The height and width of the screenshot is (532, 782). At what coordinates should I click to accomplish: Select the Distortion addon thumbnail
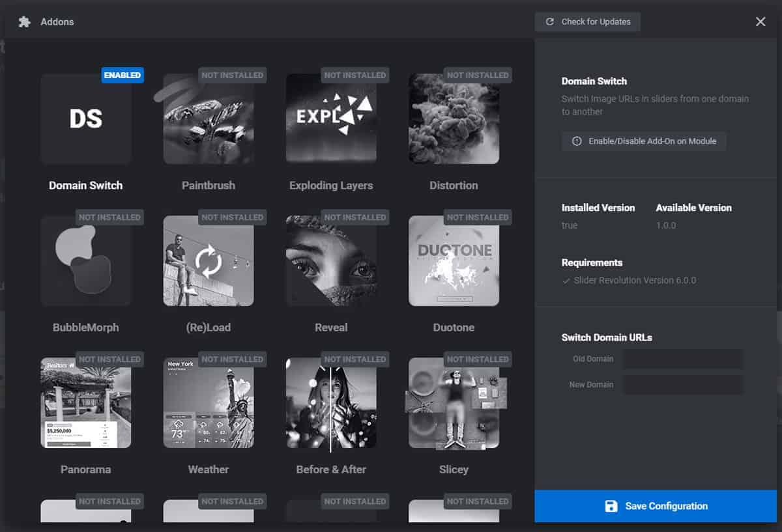pyautogui.click(x=454, y=119)
